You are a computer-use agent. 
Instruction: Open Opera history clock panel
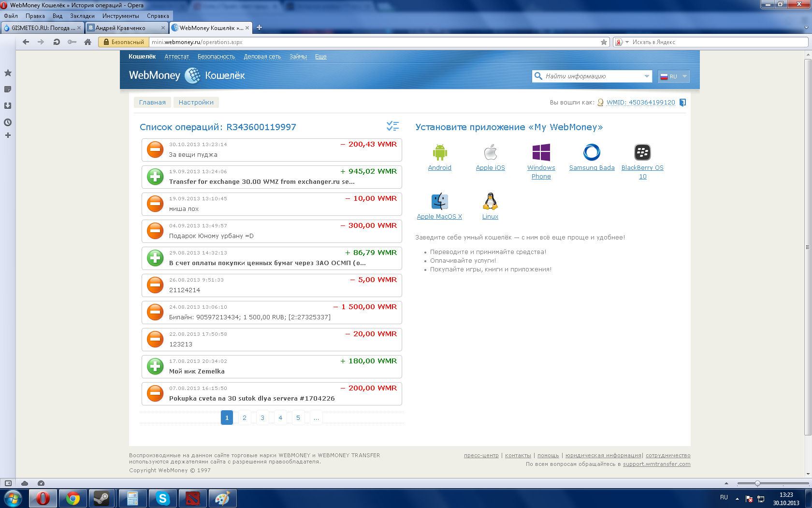(x=8, y=122)
